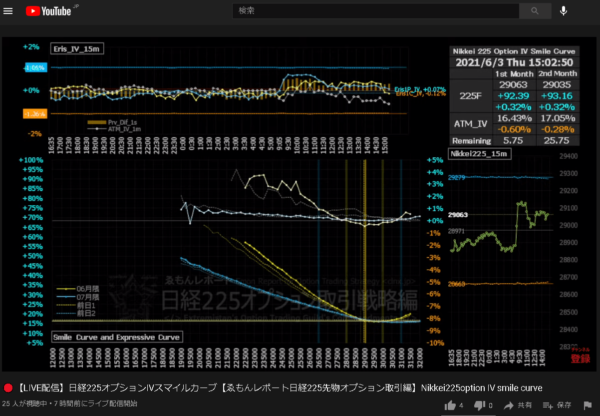Click the Nikkei225_15m chart label
This screenshot has width=600, height=416.
coord(477,158)
